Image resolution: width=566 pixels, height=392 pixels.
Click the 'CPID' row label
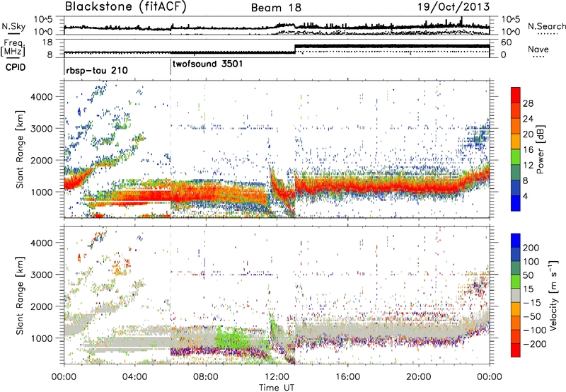[15, 67]
